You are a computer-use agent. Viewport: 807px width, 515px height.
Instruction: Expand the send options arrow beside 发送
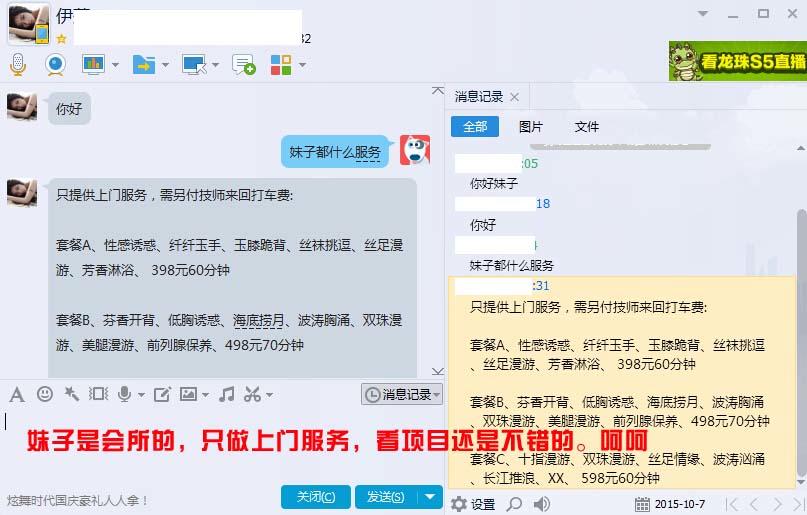[x=430, y=496]
